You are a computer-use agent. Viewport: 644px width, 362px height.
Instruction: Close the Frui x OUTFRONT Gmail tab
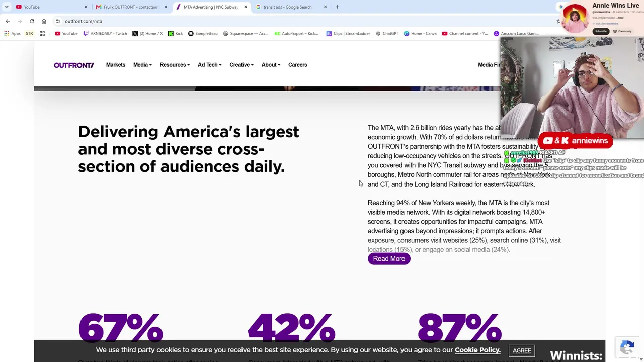pyautogui.click(x=166, y=7)
